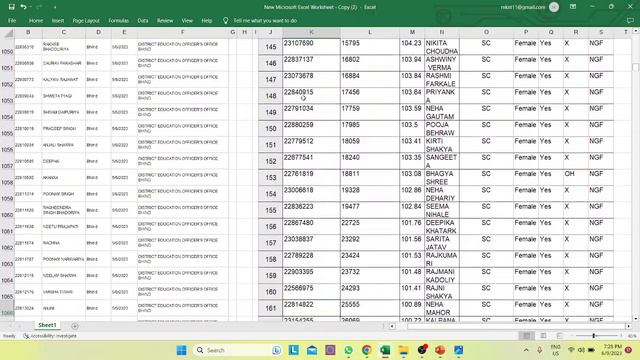Select the Sheet1 tab
Screen dimensions: 640x360
[x=47, y=325]
